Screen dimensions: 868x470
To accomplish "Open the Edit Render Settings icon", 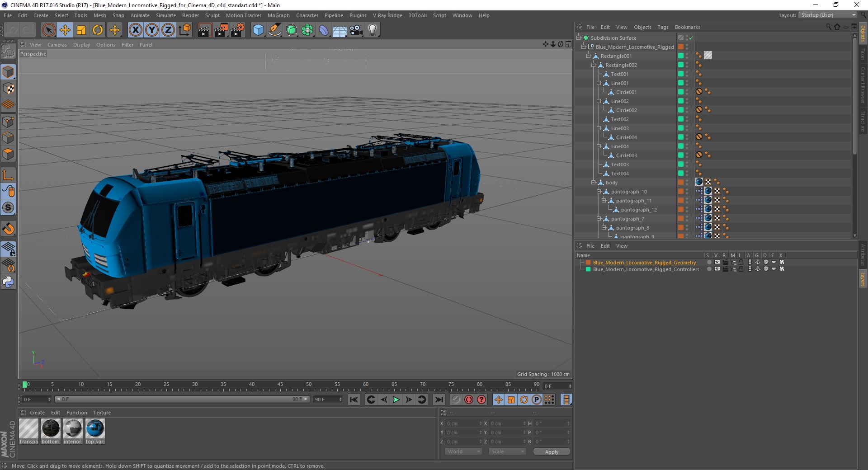I will [238, 30].
